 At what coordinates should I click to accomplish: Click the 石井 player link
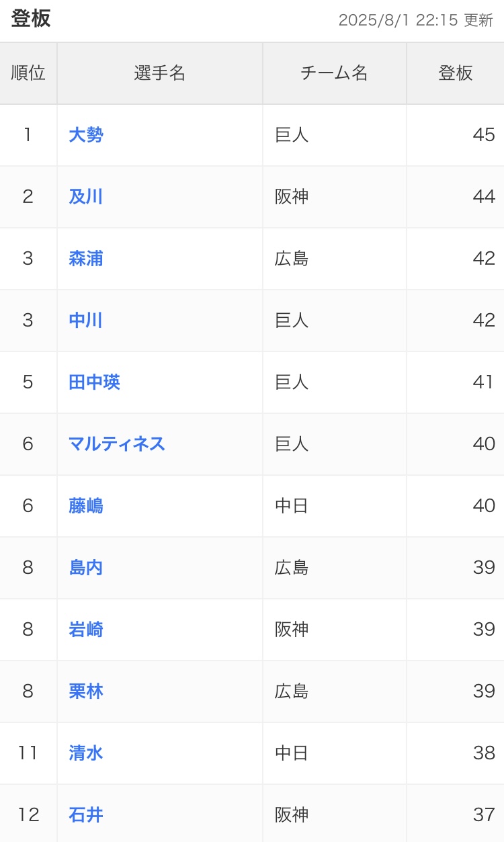86,815
